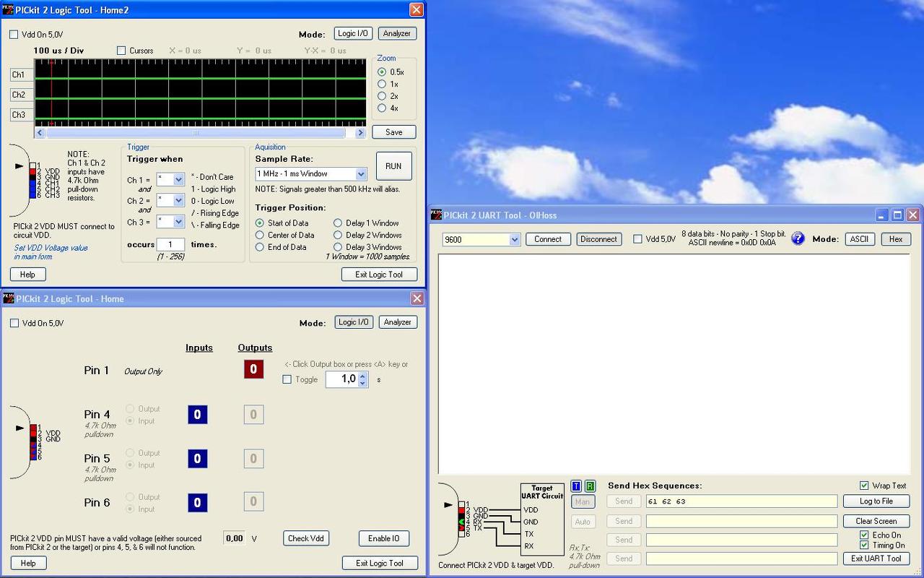924x578 pixels.
Task: Click the blue help icon in UART Tool
Action: pyautogui.click(x=798, y=239)
